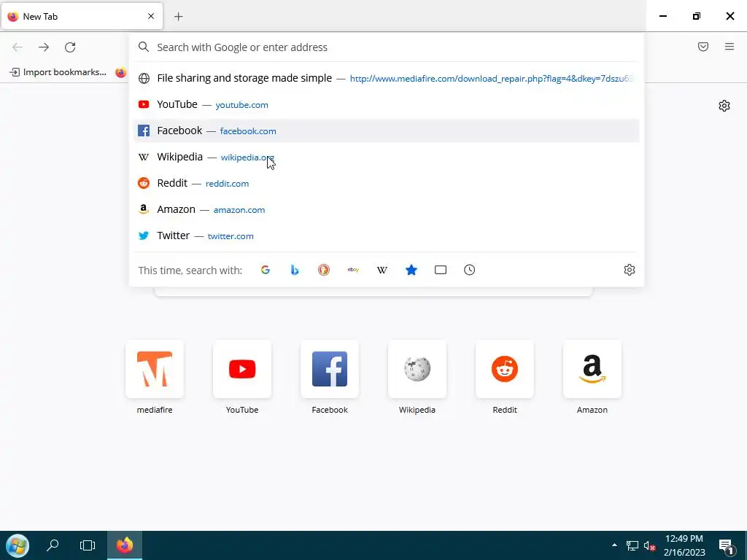747x560 pixels.
Task: Go back one page
Action: tap(18, 47)
